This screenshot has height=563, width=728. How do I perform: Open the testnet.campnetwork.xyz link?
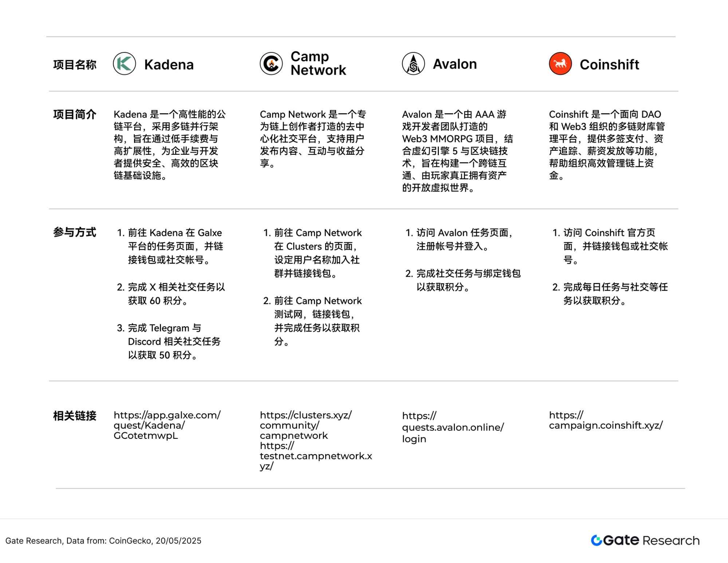coord(315,456)
